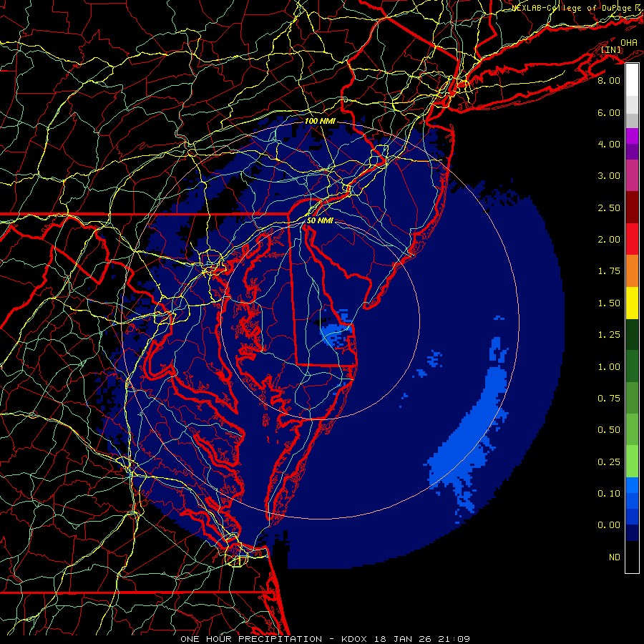Click the pink swatch beside the 3.00 label
This screenshot has width=644, height=644.
632,175
